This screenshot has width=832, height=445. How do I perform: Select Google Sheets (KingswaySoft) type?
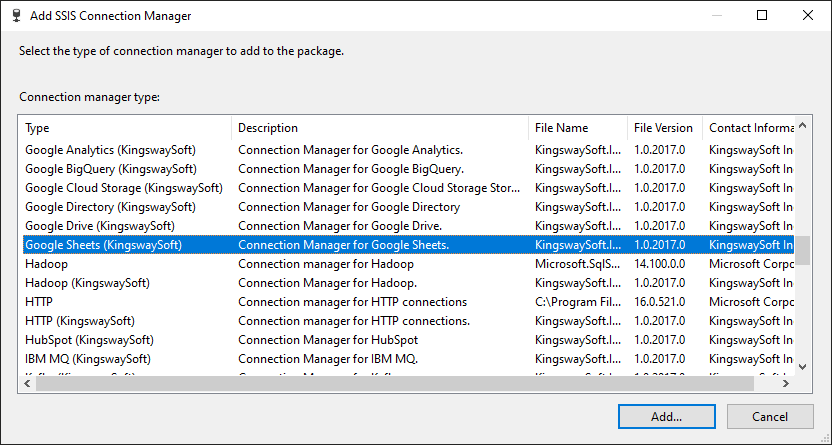pos(103,245)
